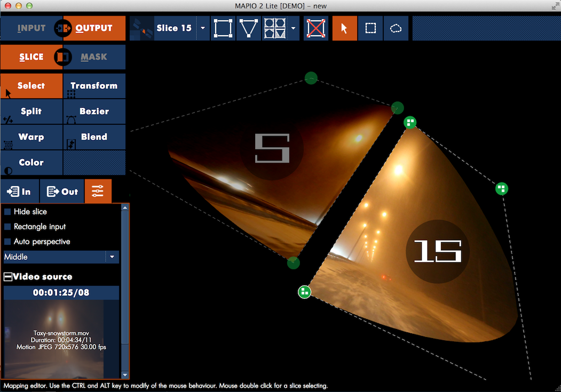Viewport: 561px width, 392px height.
Task: Click the quad slice creation tool
Action: tap(223, 28)
